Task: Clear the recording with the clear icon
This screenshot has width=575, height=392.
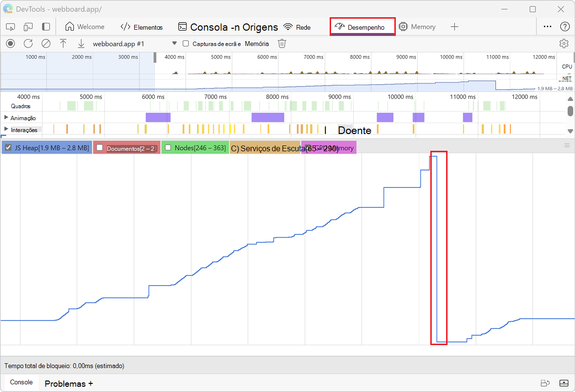Action: click(x=46, y=44)
